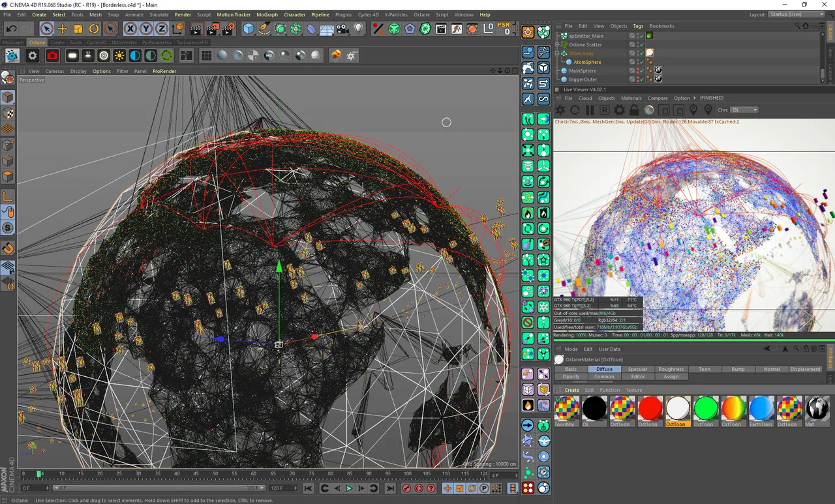The height and width of the screenshot is (504, 835).
Task: Toggle the X axis lock
Action: [x=130, y=29]
